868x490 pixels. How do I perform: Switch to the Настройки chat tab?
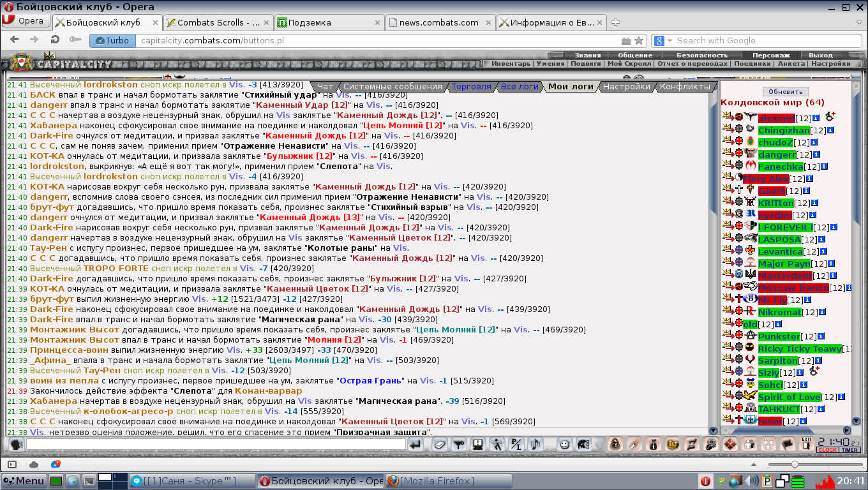coord(627,86)
